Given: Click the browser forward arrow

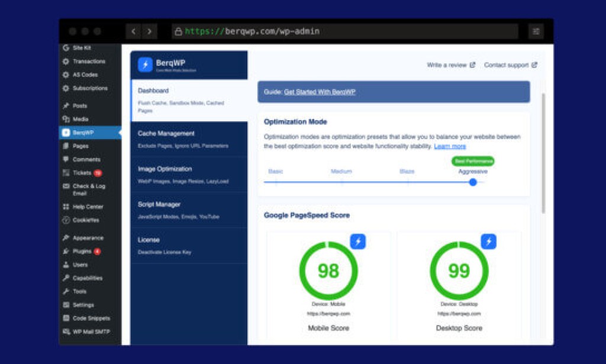Looking at the screenshot, I should (x=150, y=32).
